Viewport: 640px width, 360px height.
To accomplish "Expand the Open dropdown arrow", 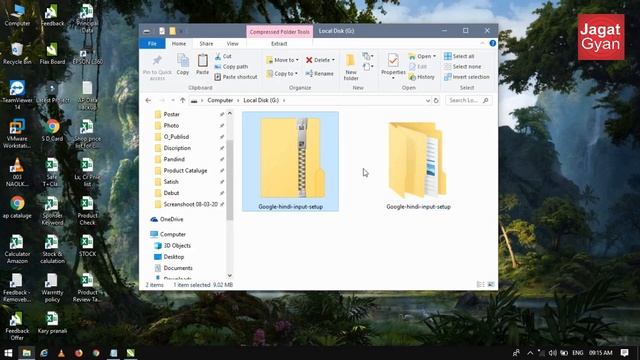I will (434, 56).
